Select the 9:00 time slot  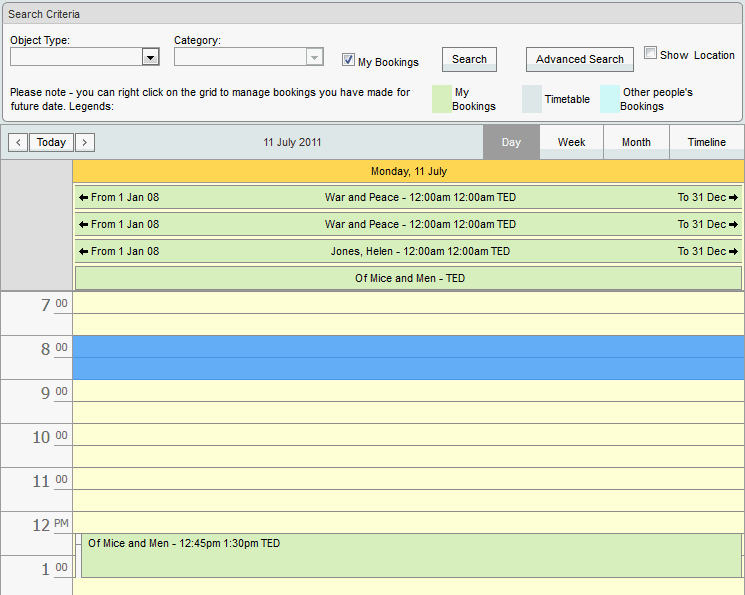(409, 391)
